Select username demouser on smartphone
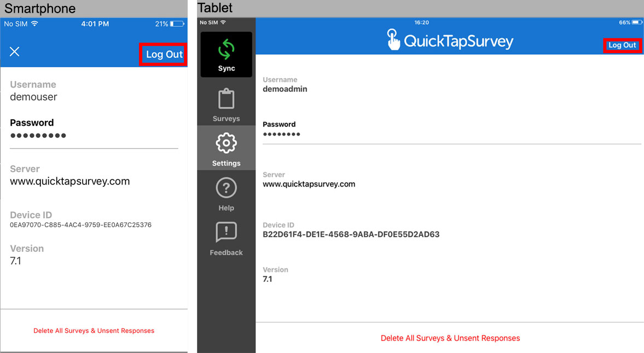This screenshot has width=644, height=353. (x=34, y=97)
